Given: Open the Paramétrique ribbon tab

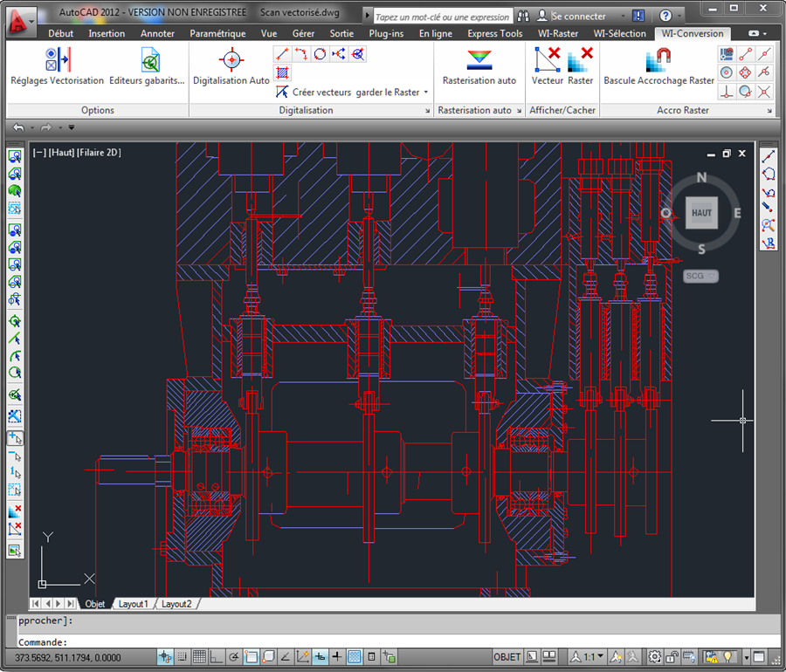Looking at the screenshot, I should coord(217,33).
